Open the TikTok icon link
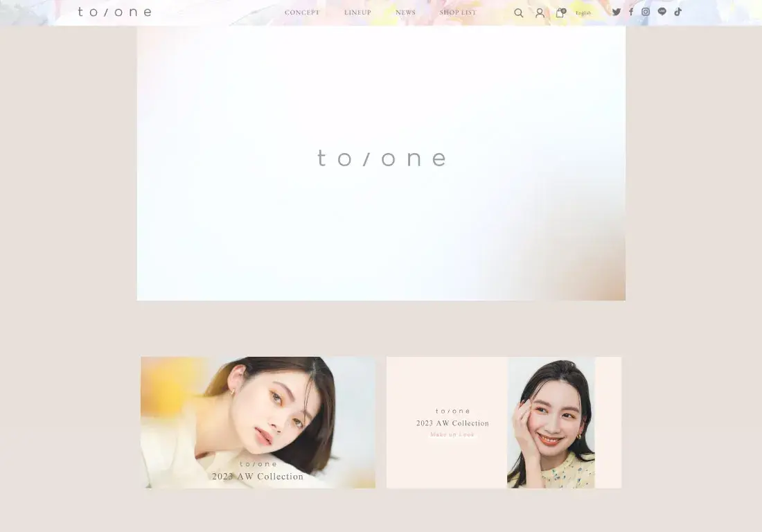 (x=677, y=12)
